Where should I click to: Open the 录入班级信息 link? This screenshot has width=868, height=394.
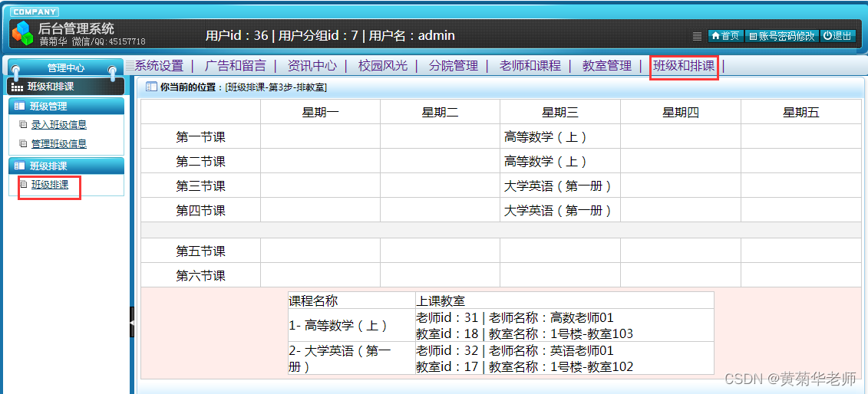(x=59, y=125)
